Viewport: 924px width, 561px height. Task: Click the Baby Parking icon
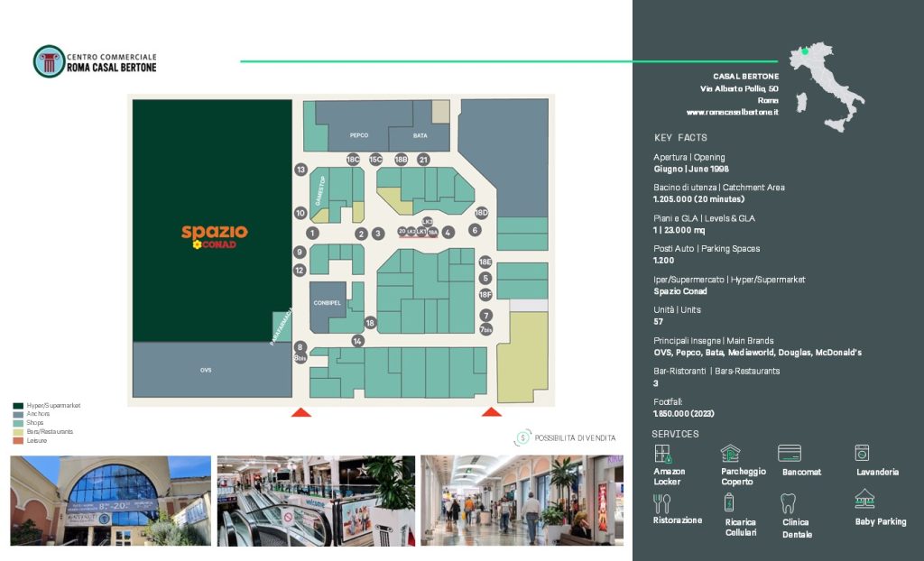pyautogui.click(x=864, y=499)
